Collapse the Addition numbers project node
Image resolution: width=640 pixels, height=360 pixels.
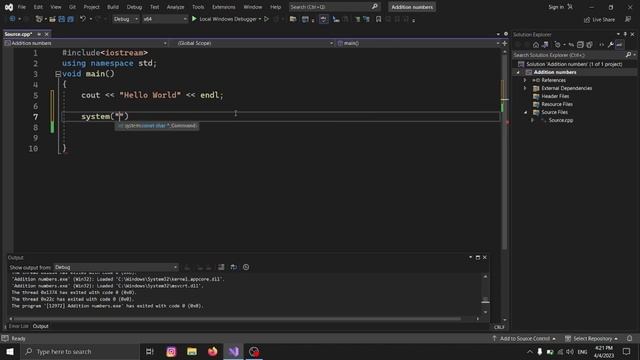tap(518, 72)
